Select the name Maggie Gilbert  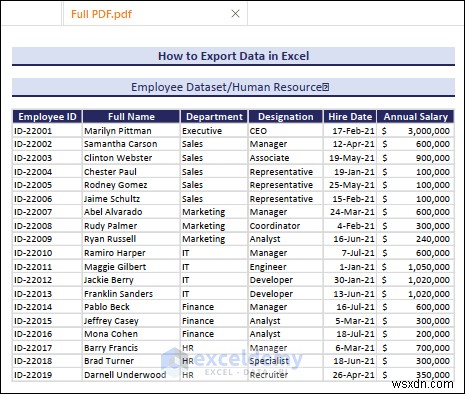click(115, 267)
